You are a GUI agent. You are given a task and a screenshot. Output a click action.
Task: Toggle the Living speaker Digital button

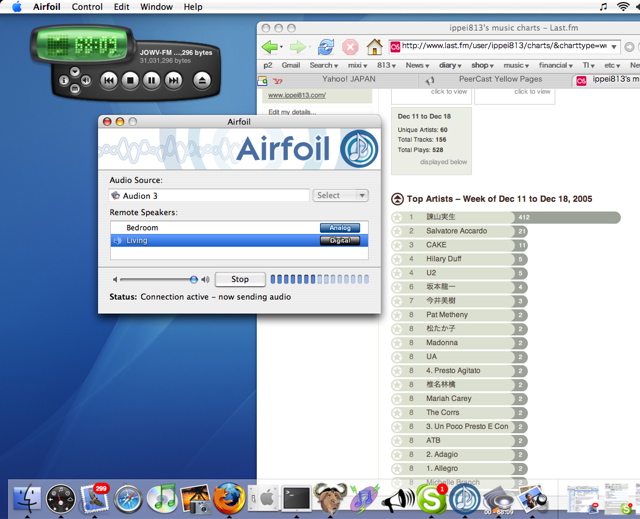pyautogui.click(x=339, y=241)
